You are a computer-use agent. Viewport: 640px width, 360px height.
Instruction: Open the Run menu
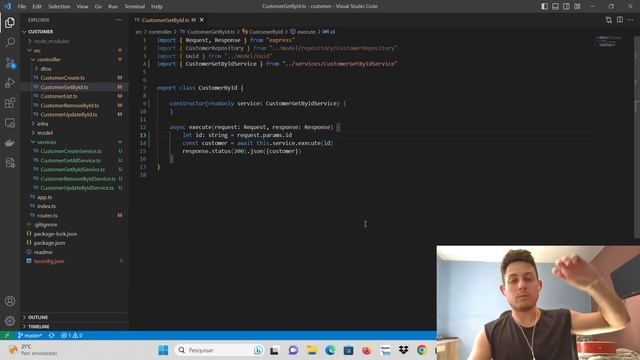coord(113,7)
